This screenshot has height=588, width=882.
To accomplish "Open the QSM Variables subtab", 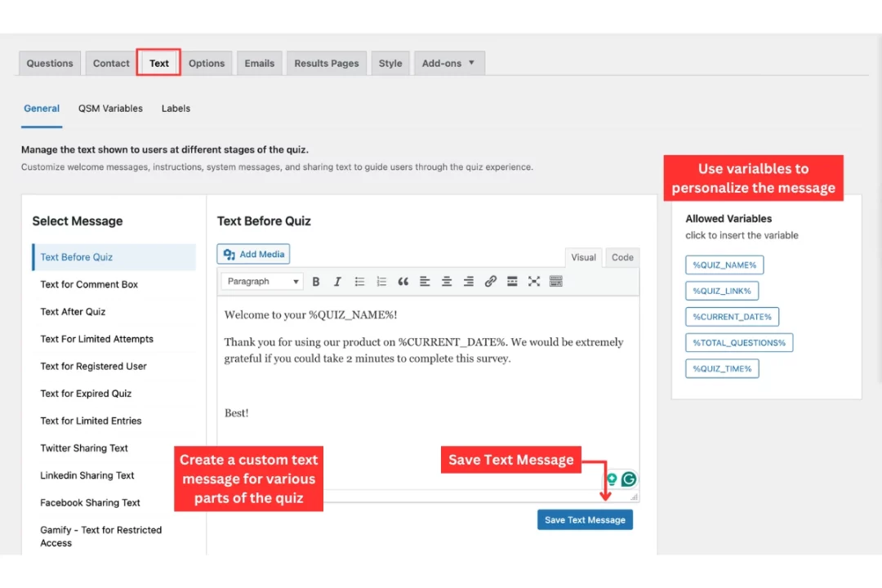I will click(110, 108).
